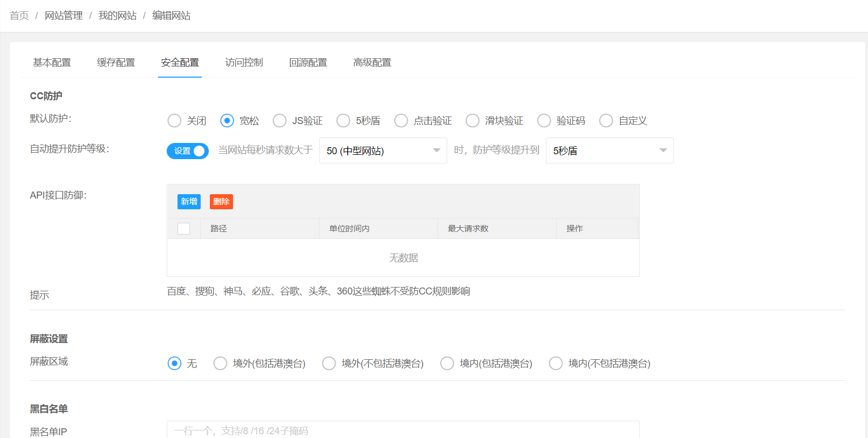Open the 5秒盾 upgrade level dropdown
Viewport: 868px width, 438px height.
pyautogui.click(x=610, y=150)
